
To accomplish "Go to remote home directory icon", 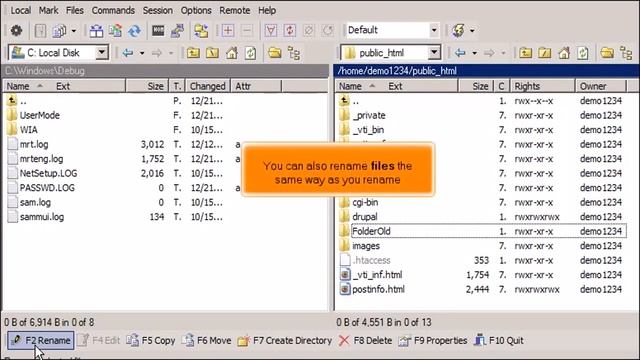I will [x=564, y=53].
